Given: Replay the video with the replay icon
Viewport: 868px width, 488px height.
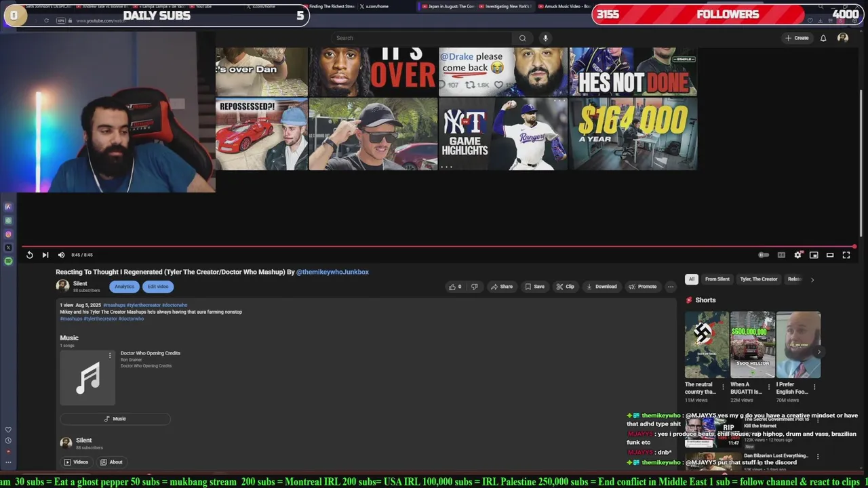Looking at the screenshot, I should 29,255.
